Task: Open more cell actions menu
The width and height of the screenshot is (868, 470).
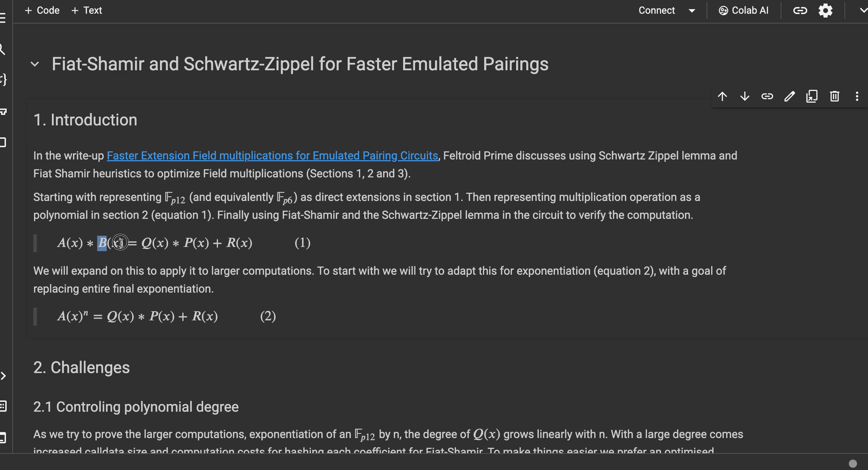Action: coord(857,96)
